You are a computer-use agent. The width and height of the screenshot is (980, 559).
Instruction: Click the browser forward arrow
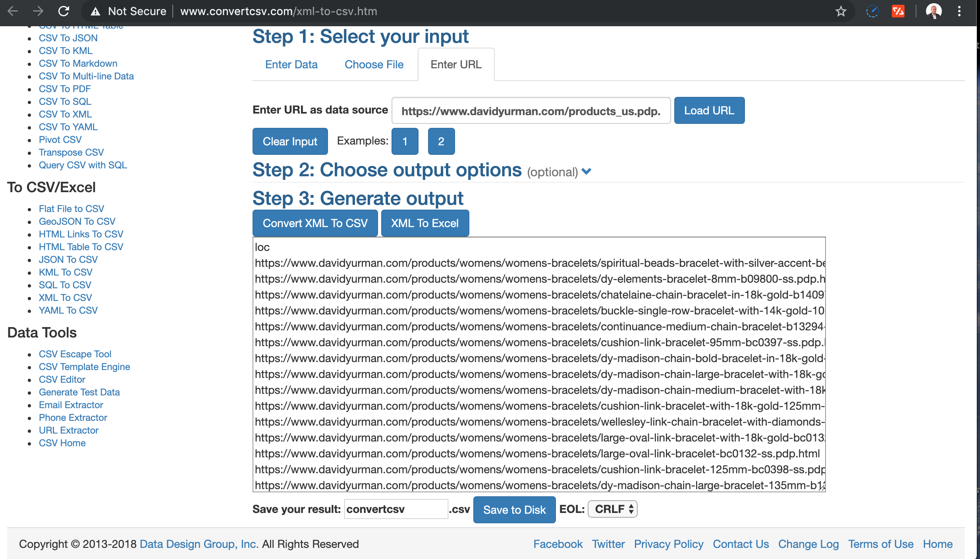38,11
